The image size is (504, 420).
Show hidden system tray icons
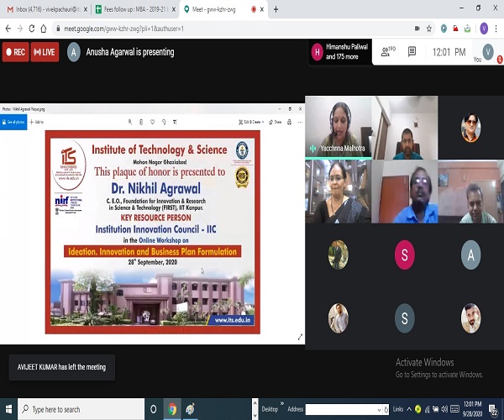(409, 409)
